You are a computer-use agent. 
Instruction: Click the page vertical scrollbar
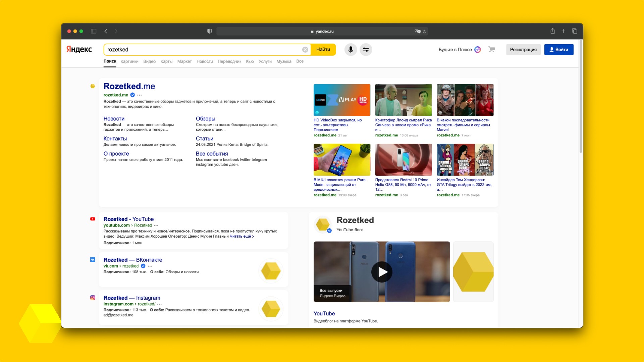581,97
